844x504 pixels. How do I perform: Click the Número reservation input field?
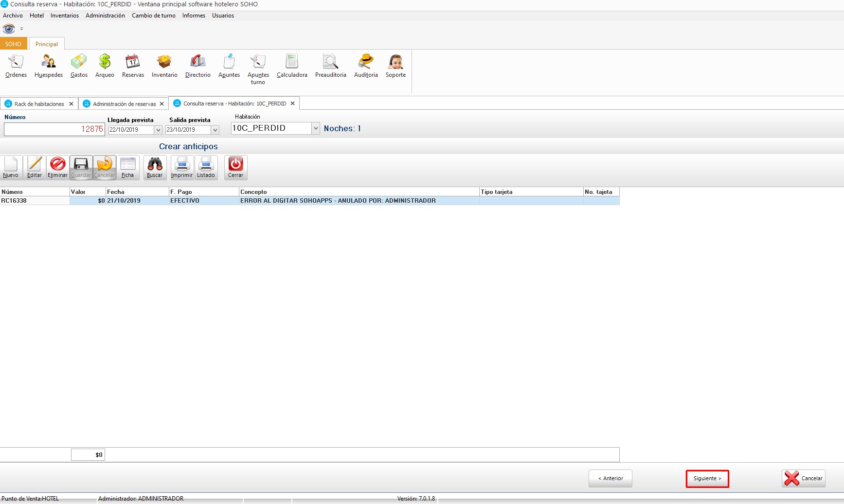54,129
